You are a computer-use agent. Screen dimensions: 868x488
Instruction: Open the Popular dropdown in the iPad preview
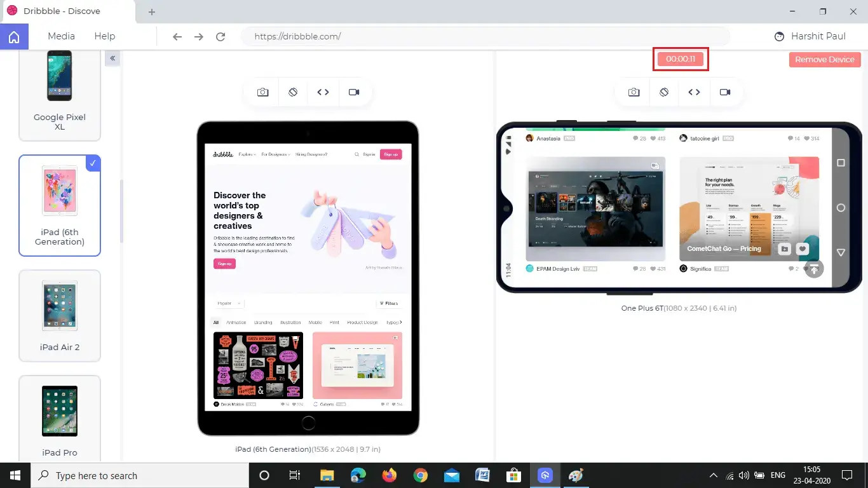(229, 304)
